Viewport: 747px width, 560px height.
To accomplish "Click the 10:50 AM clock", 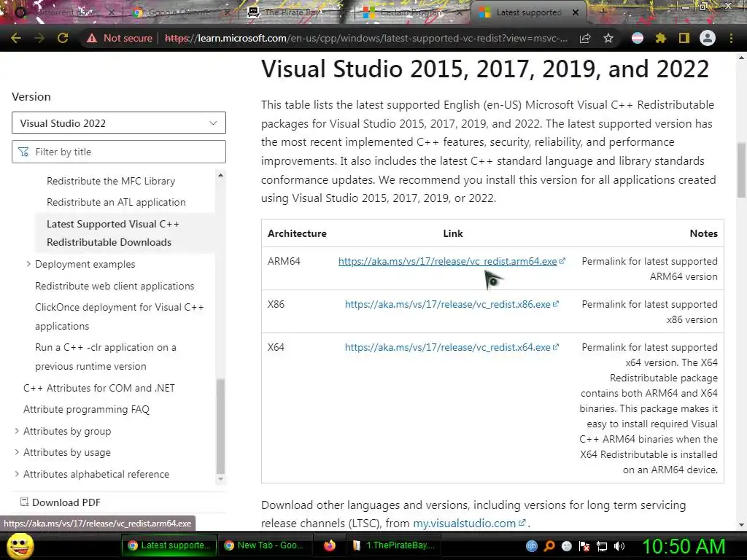I will pyautogui.click(x=684, y=546).
